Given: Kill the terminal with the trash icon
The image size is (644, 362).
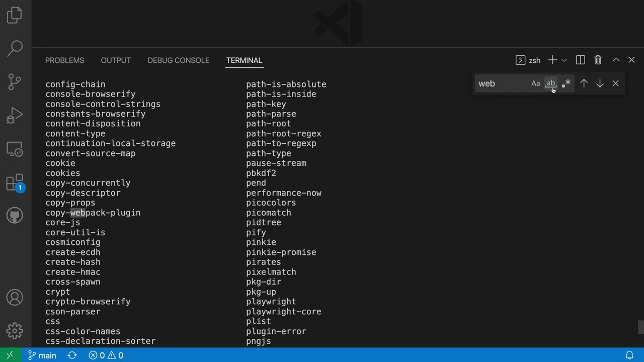Looking at the screenshot, I should point(598,60).
